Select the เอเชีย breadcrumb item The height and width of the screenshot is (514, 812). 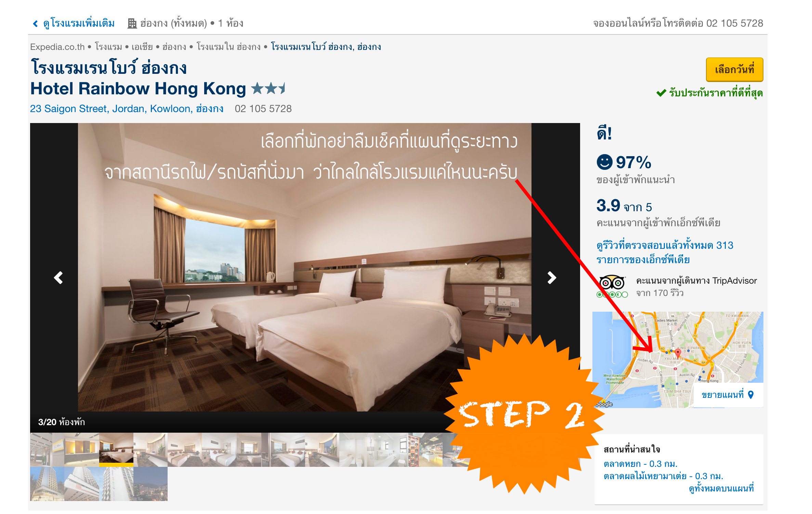[142, 47]
